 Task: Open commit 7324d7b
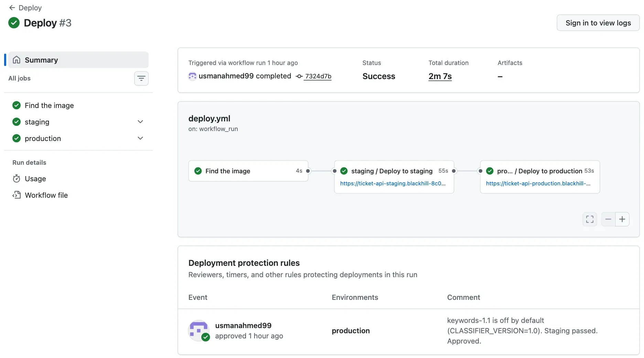[318, 76]
